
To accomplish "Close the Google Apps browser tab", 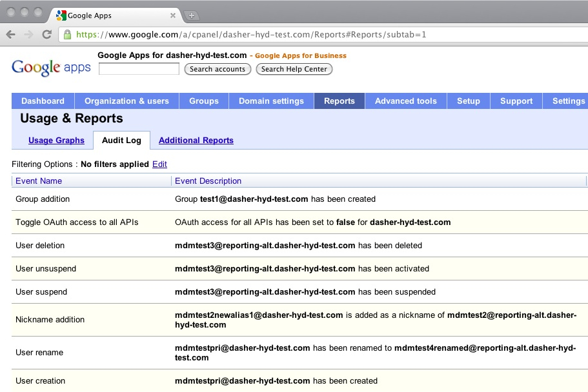I will coord(173,15).
